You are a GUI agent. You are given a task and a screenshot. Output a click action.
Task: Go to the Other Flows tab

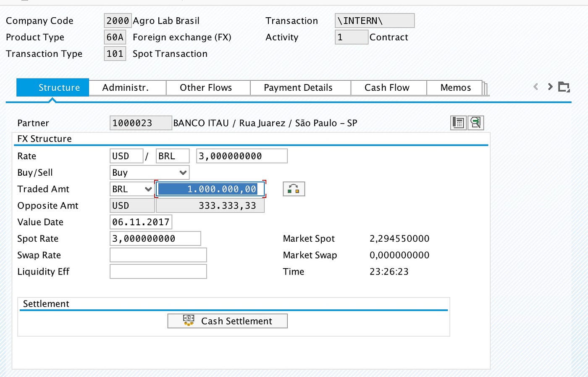point(208,87)
